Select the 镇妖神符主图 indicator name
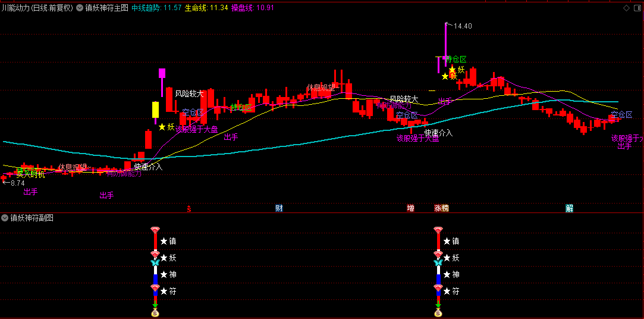 point(107,8)
